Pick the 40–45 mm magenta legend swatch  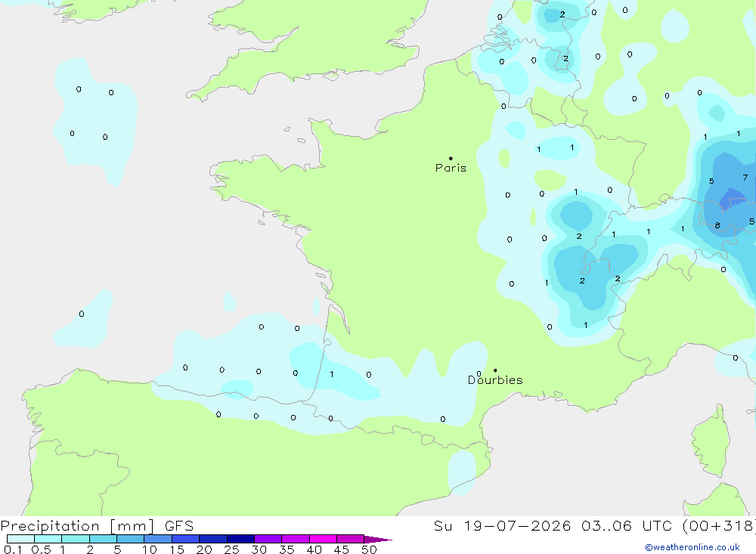pos(323,539)
